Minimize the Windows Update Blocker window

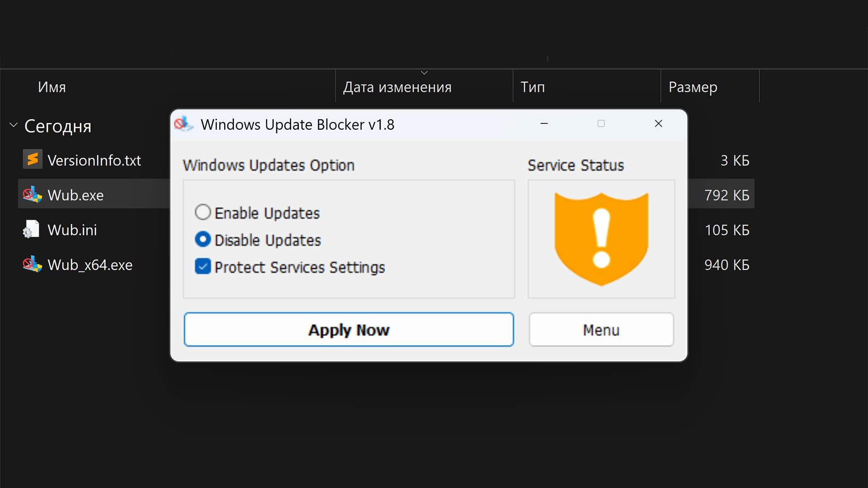coord(544,123)
